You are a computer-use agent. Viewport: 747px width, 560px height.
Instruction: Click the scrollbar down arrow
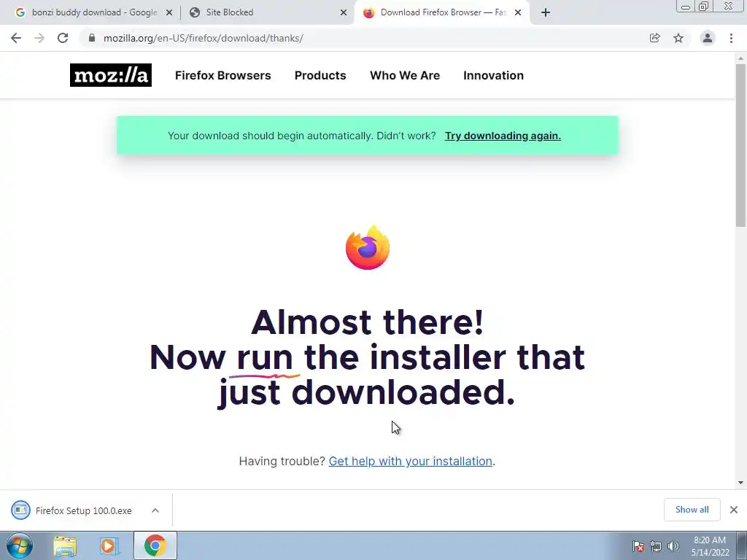coord(740,483)
